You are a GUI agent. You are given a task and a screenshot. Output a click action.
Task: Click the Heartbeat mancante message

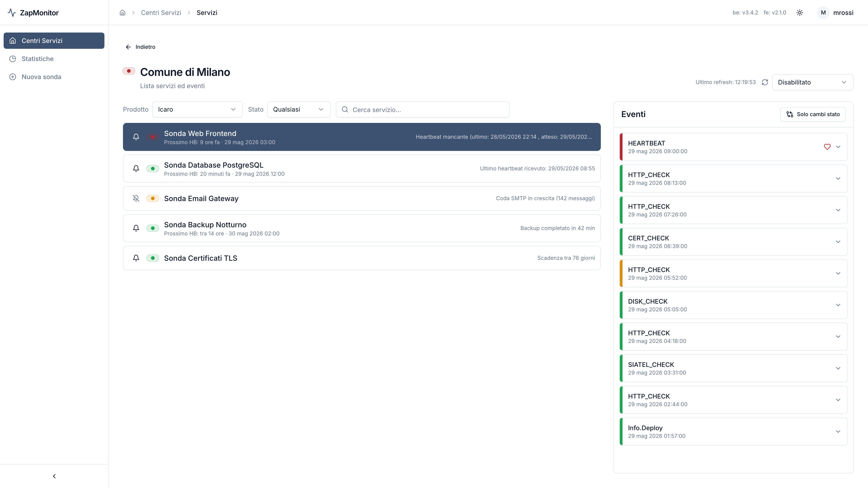(503, 137)
